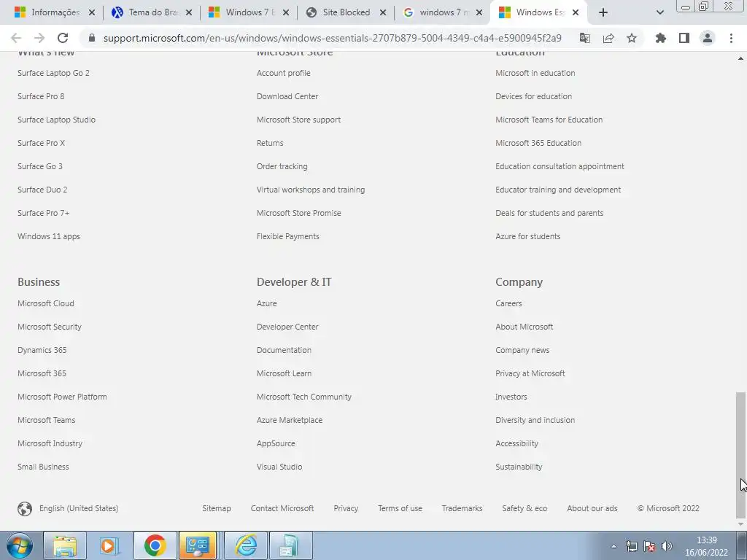
Task: Bookmark this page with the star icon
Action: pos(632,38)
